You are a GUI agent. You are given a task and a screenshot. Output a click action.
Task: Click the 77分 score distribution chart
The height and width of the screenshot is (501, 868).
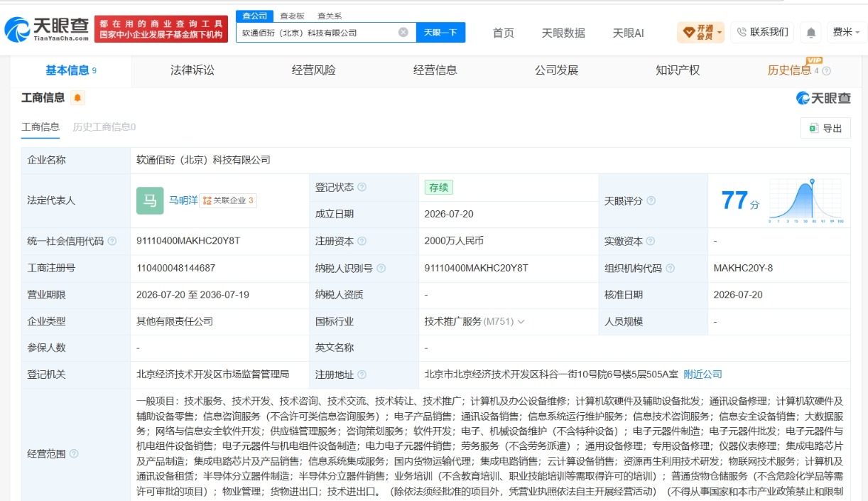point(805,201)
